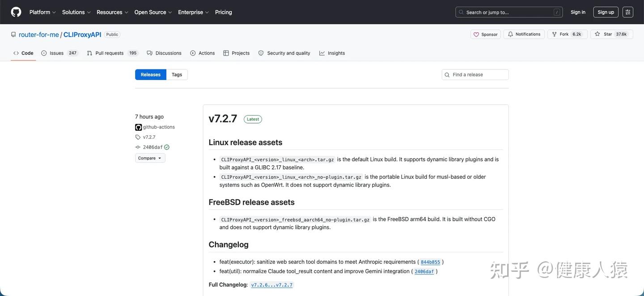Switch to the Insights tab

[x=332, y=53]
